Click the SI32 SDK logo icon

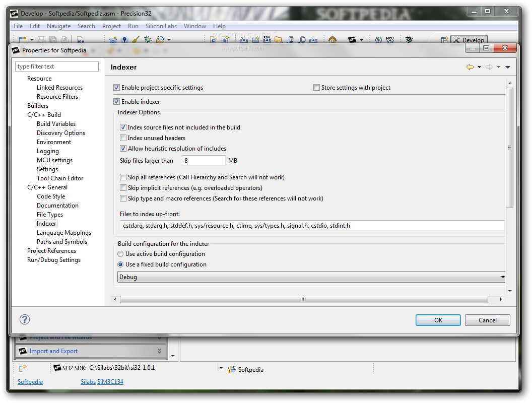click(57, 368)
